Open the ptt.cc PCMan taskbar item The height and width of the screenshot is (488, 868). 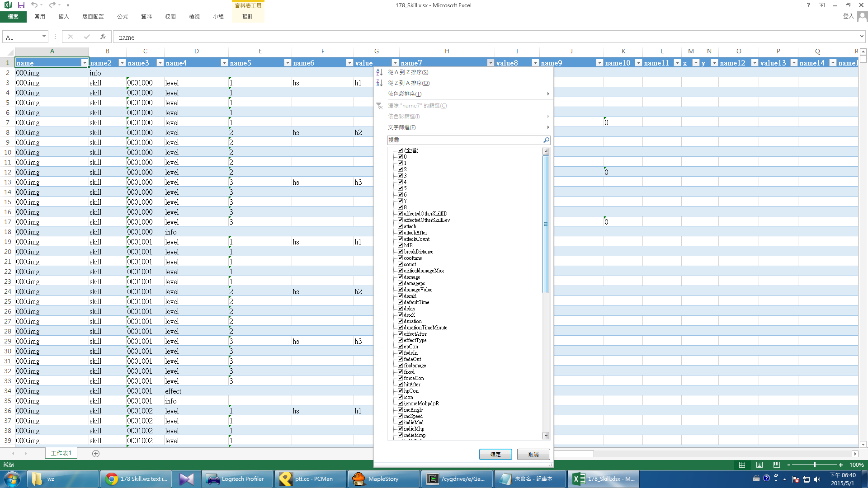click(311, 479)
